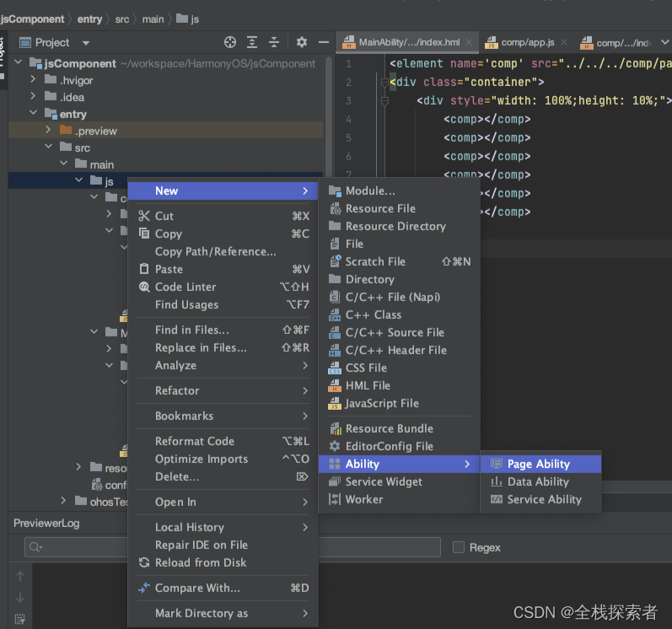This screenshot has height=629, width=672.
Task: Collapse the main folder
Action: tap(63, 164)
